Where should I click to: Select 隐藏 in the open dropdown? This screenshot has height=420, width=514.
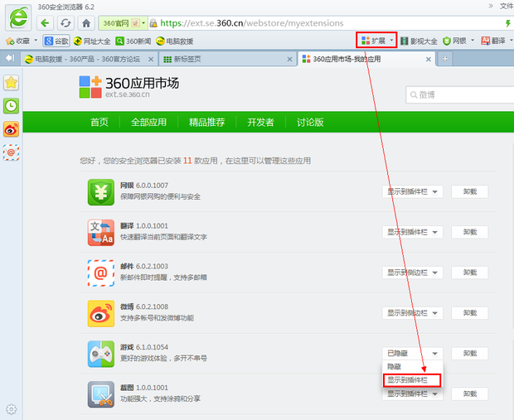tap(412, 367)
